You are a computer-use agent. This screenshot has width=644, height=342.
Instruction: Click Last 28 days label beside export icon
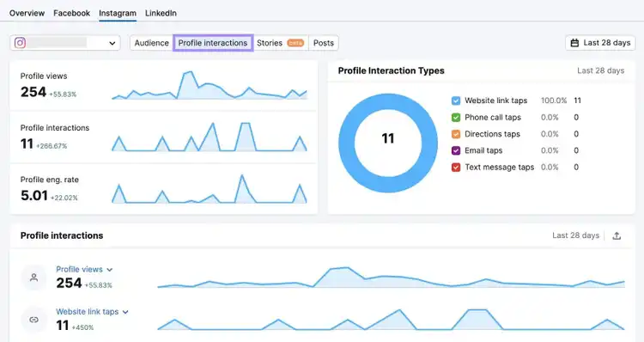[575, 235]
